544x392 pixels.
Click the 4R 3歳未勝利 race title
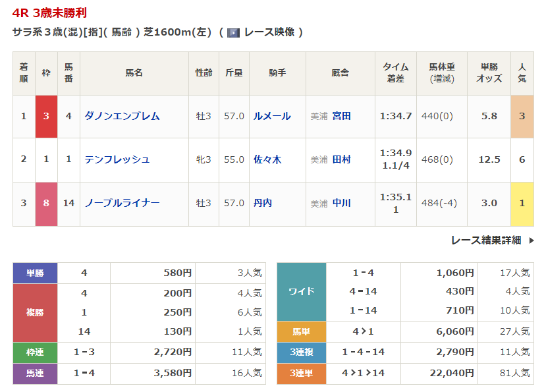click(49, 13)
